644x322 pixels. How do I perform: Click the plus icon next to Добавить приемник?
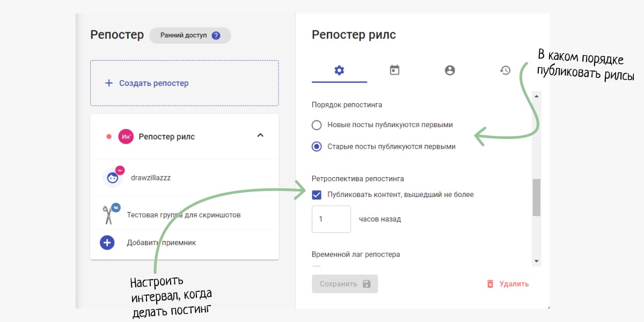pyautogui.click(x=107, y=243)
